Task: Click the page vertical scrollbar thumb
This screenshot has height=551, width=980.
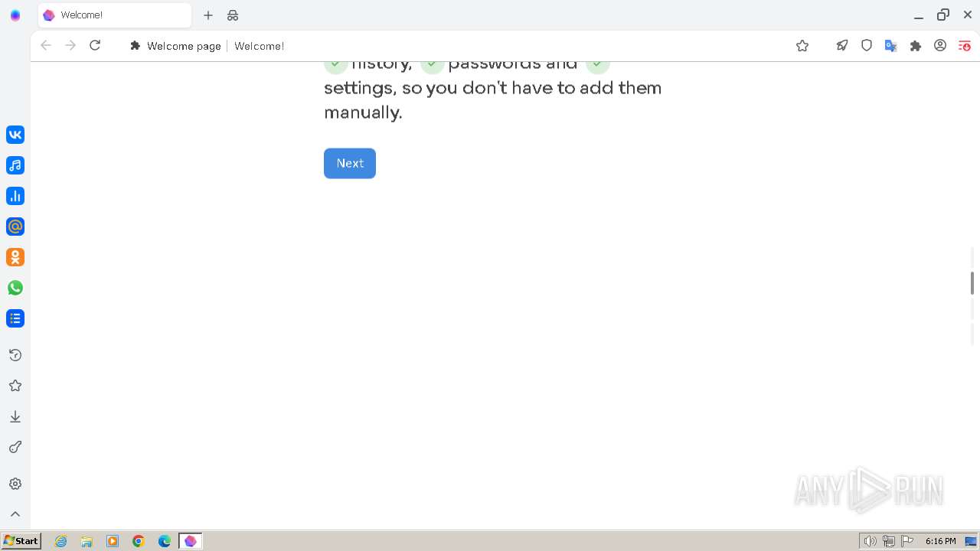Action: (x=972, y=282)
